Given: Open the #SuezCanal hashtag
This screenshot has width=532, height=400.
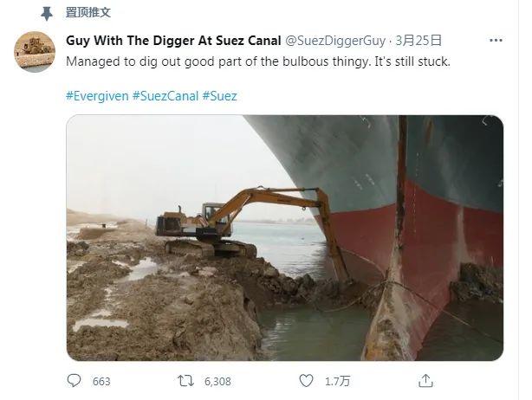Looking at the screenshot, I should (x=165, y=95).
